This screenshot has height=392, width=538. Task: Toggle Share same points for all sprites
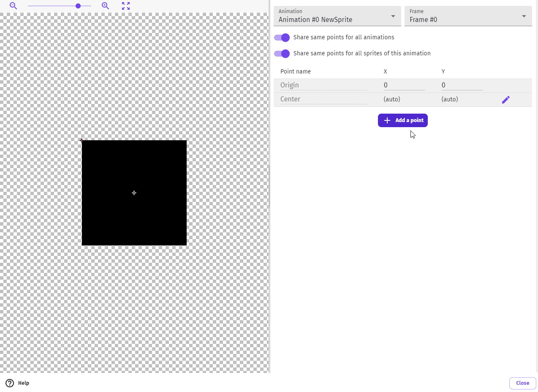click(282, 54)
